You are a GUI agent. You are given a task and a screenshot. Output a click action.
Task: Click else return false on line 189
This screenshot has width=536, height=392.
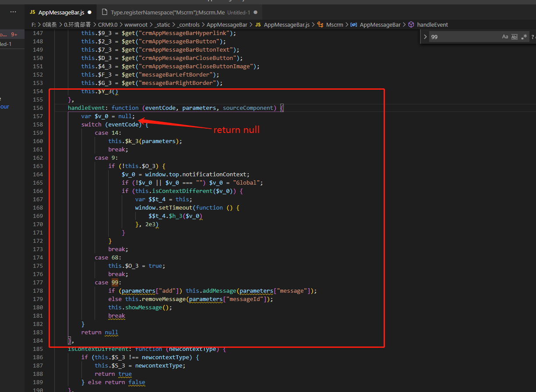[x=116, y=382]
